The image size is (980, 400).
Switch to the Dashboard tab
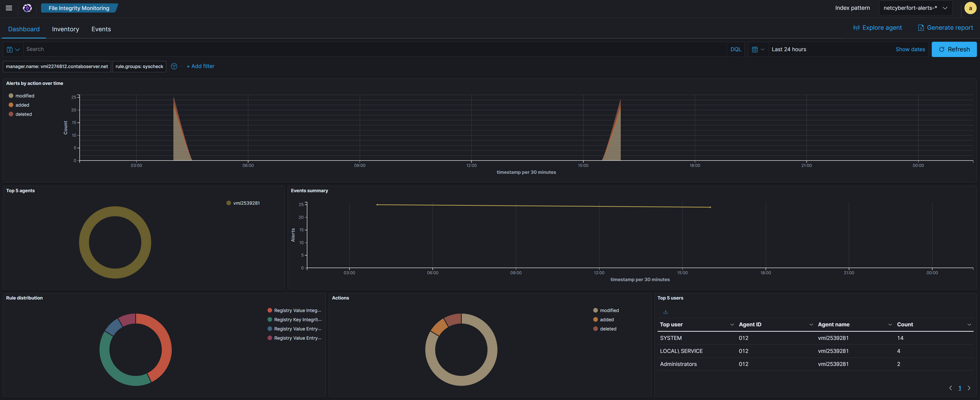tap(24, 29)
